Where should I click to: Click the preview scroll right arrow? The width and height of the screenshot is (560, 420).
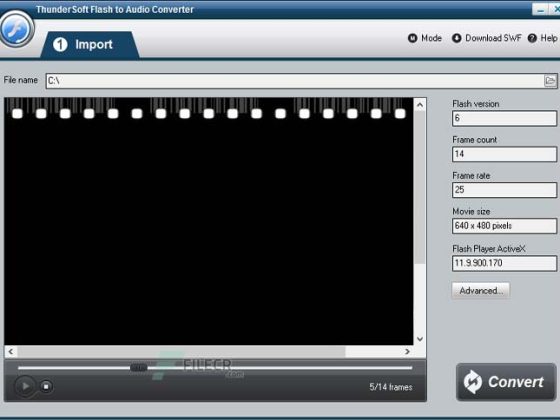[407, 351]
